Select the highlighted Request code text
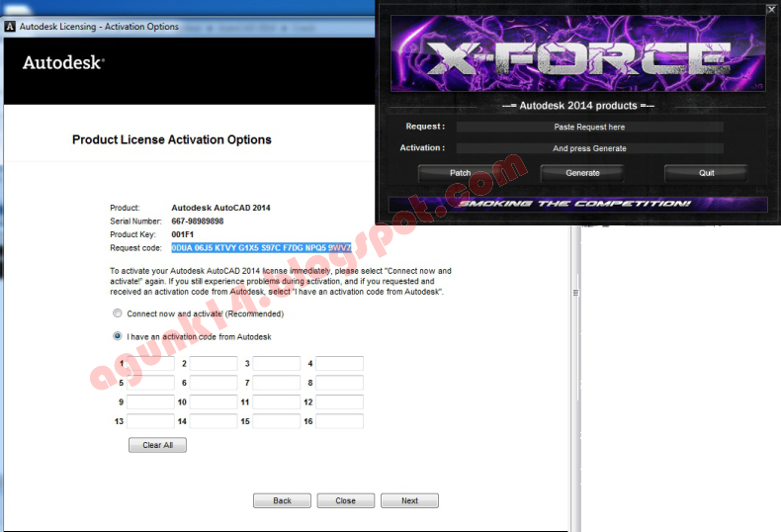The height and width of the screenshot is (532, 781). tap(261, 247)
